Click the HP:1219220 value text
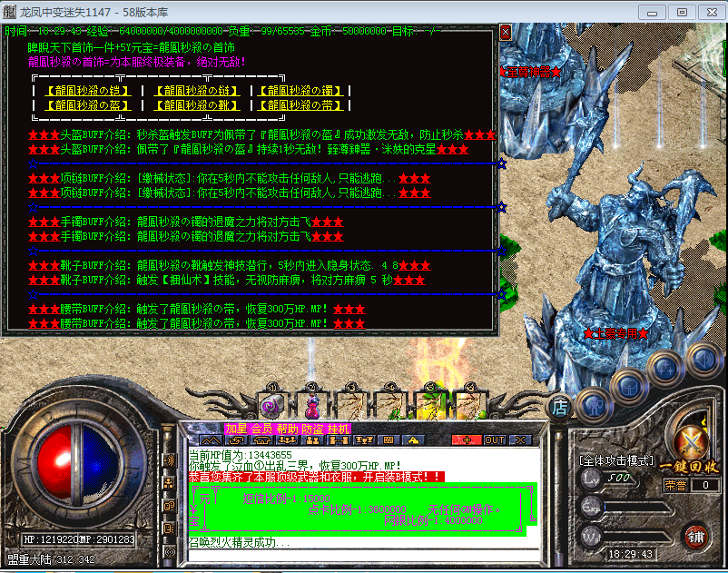This screenshot has width=728, height=573. tap(52, 539)
